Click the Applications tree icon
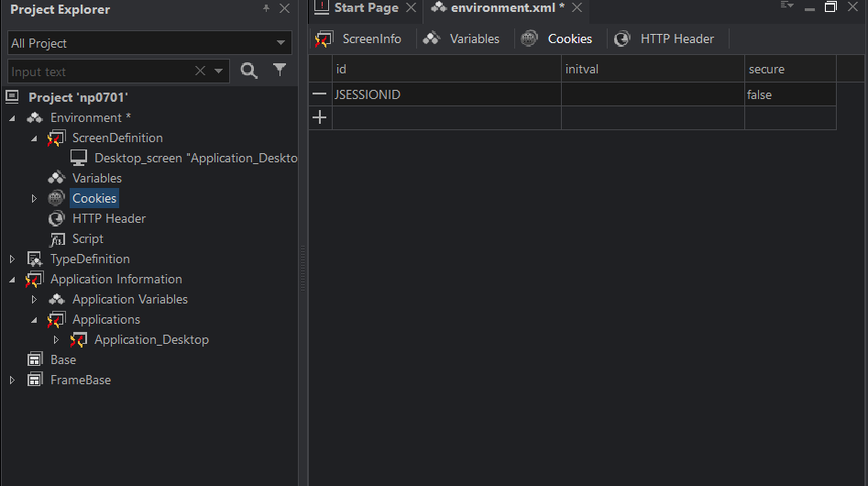This screenshot has height=486, width=868. (x=57, y=319)
